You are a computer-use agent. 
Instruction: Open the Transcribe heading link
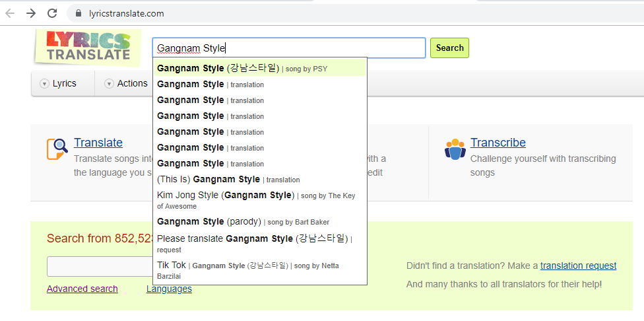[498, 143]
